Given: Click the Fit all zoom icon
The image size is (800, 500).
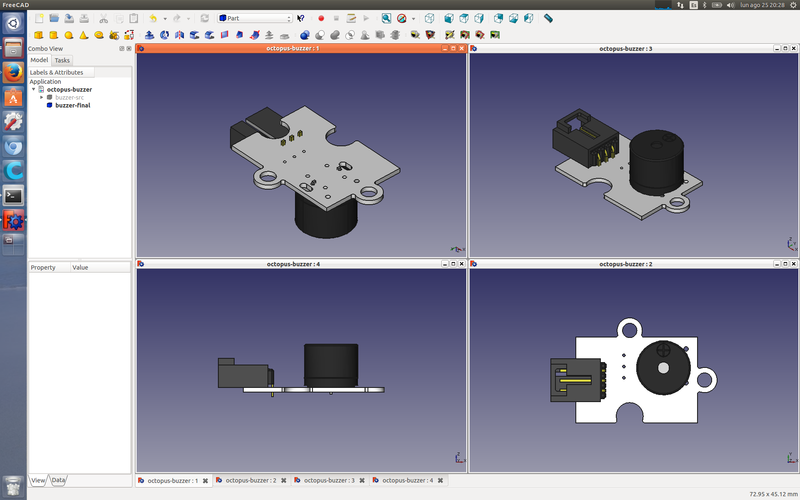Looking at the screenshot, I should (386, 18).
